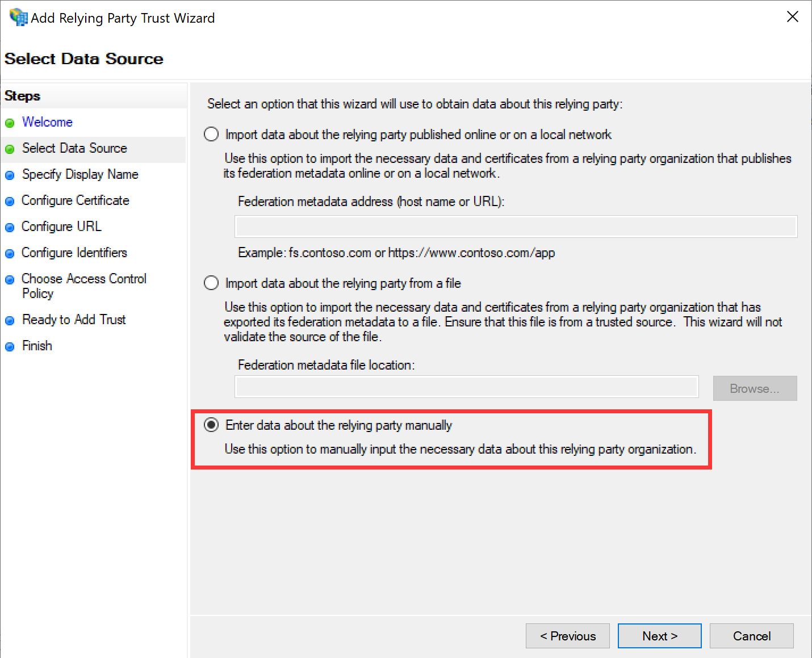Image resolution: width=812 pixels, height=658 pixels.
Task: Focus the Federation metadata file location field
Action: pos(466,387)
